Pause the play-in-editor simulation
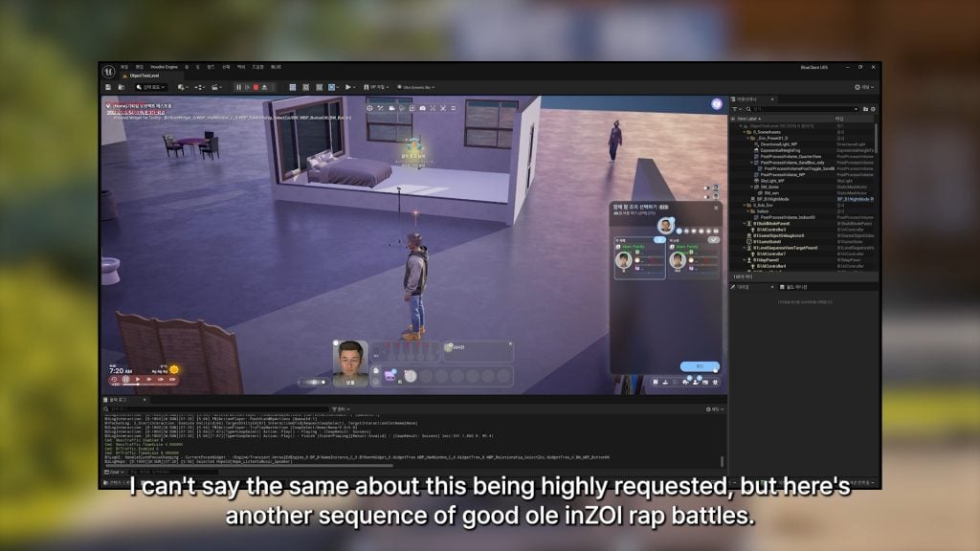This screenshot has height=551, width=980. click(238, 87)
